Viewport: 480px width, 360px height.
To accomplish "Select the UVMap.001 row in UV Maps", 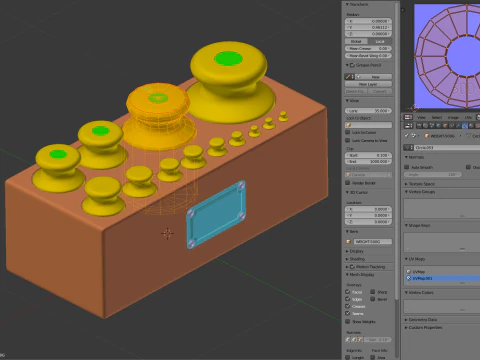I will [442, 278].
